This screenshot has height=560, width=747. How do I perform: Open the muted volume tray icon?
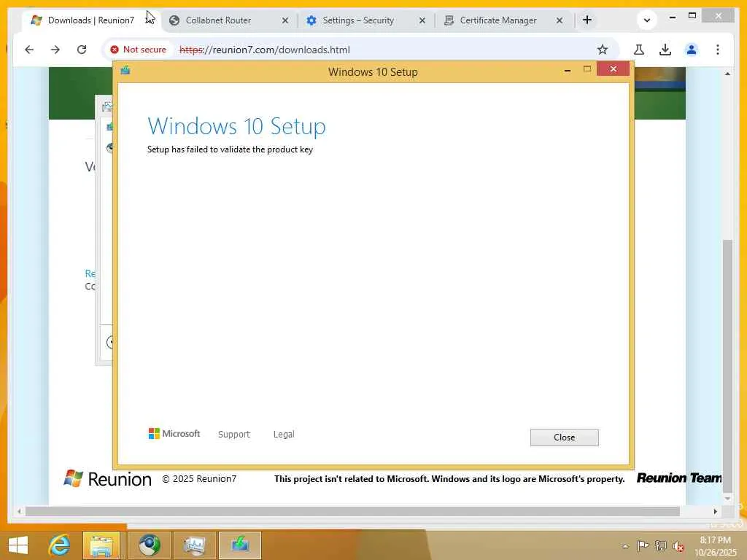click(678, 546)
